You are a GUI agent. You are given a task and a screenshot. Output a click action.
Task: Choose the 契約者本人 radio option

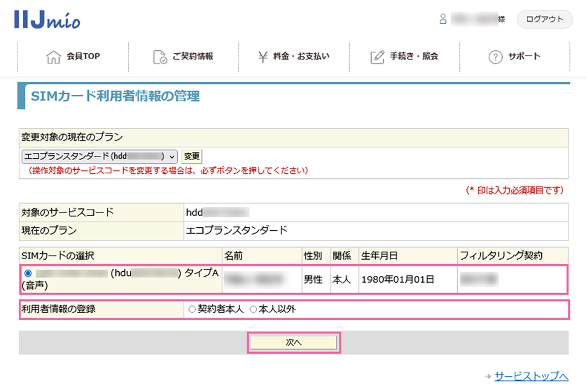[192, 309]
